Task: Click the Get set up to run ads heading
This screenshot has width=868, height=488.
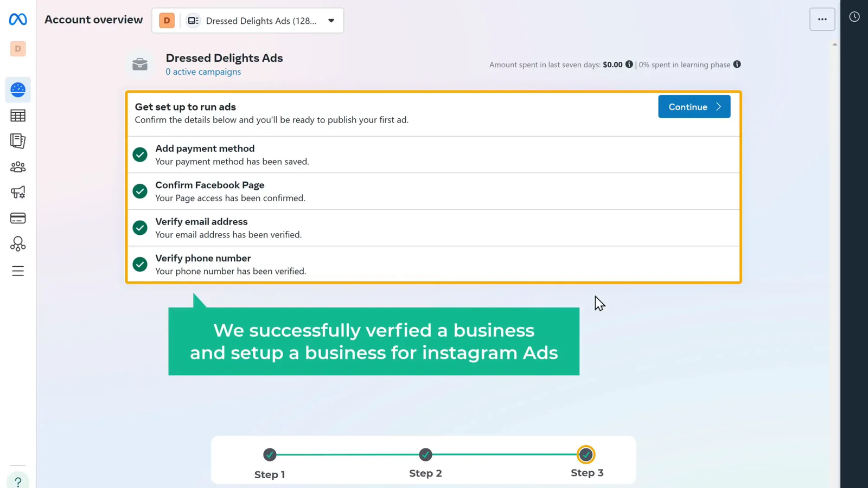Action: [186, 107]
